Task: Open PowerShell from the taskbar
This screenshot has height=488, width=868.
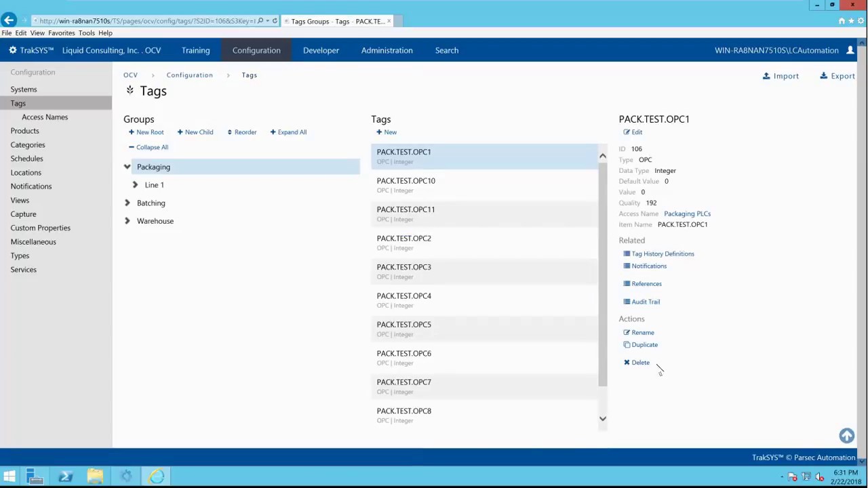Action: (66, 477)
